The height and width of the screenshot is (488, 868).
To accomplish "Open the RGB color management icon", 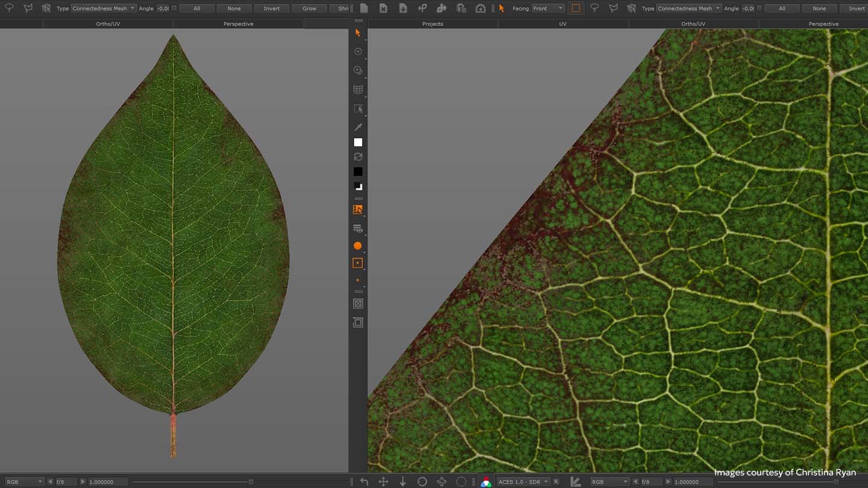I will tap(486, 481).
